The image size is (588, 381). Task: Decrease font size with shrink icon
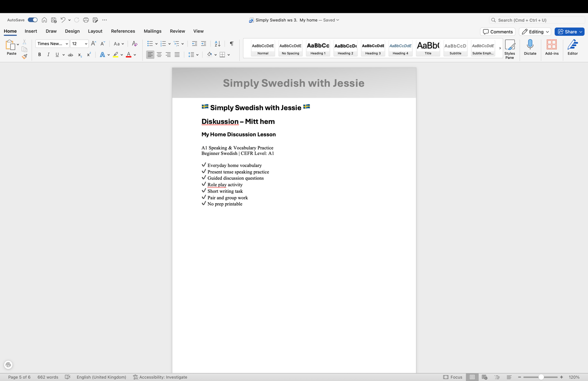coord(103,44)
